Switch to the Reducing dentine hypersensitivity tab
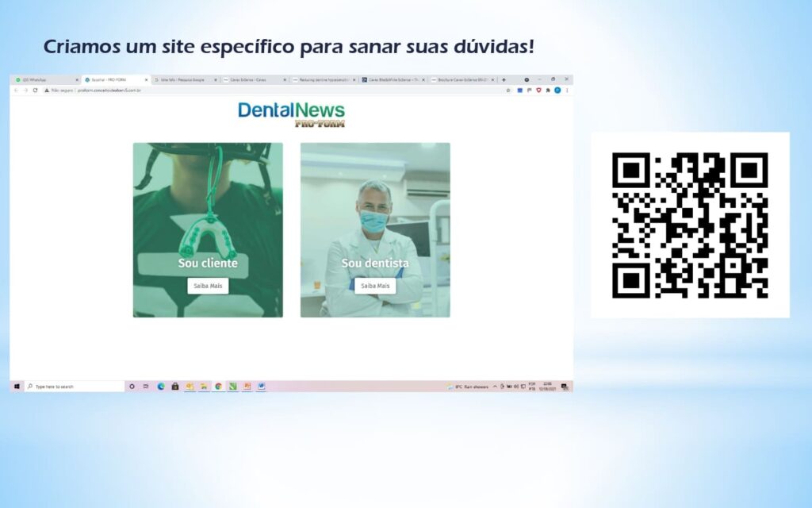 pos(321,80)
